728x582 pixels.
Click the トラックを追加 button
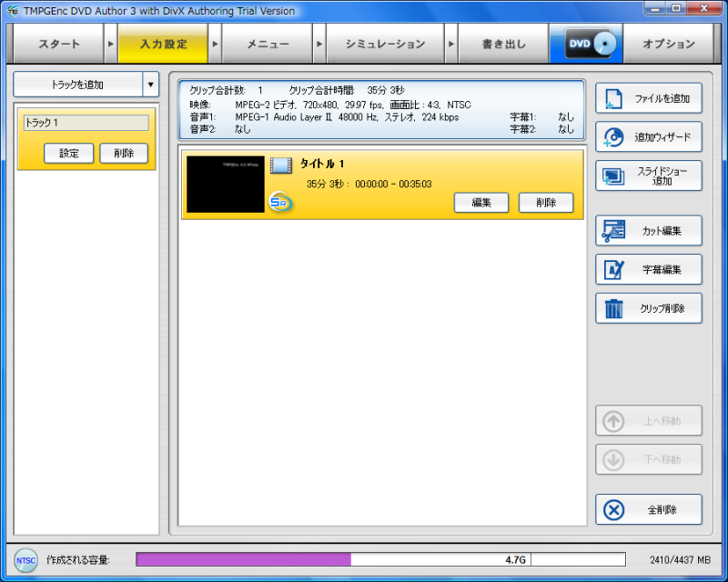point(78,85)
